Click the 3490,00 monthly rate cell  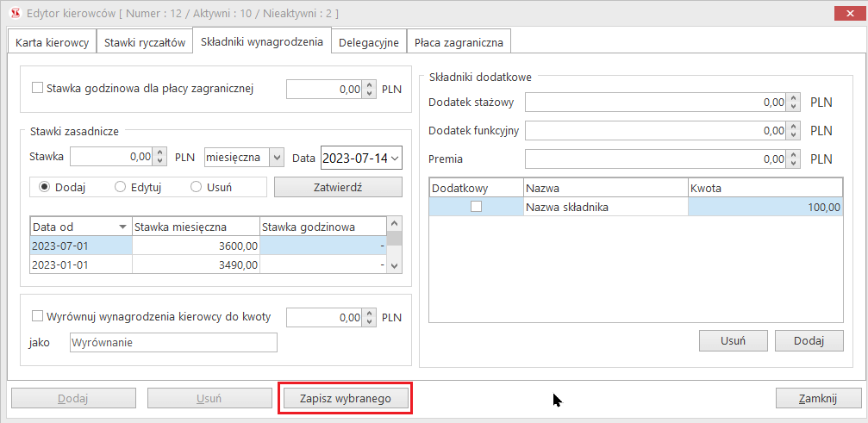pyautogui.click(x=196, y=264)
